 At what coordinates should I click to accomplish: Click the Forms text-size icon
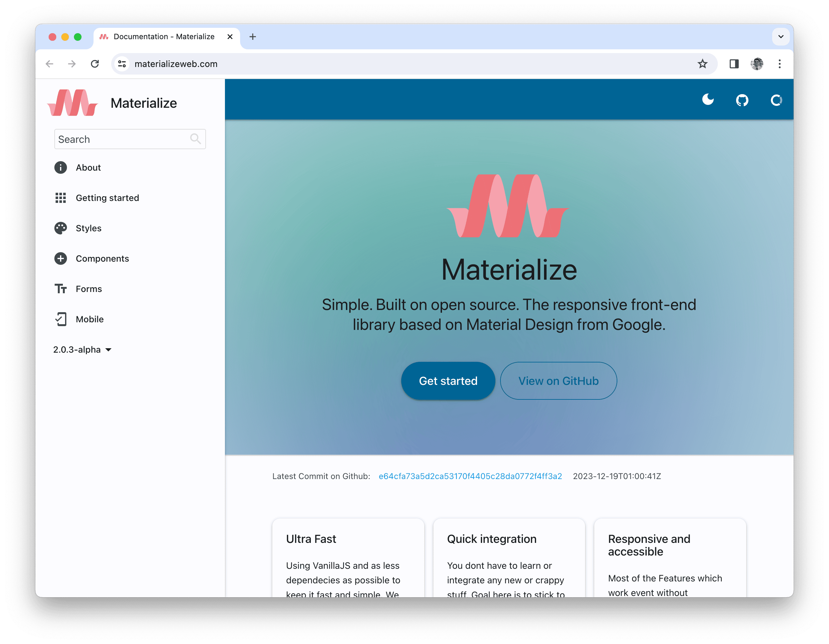point(61,289)
